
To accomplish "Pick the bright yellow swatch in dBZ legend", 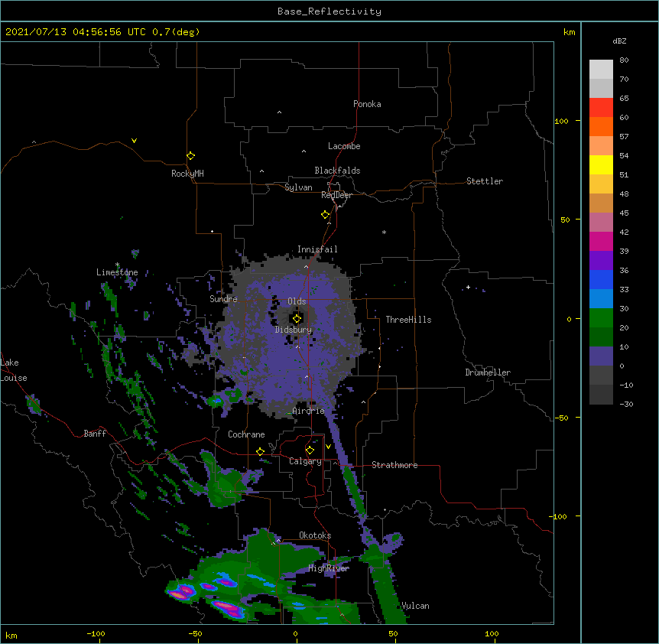I will coord(601,164).
